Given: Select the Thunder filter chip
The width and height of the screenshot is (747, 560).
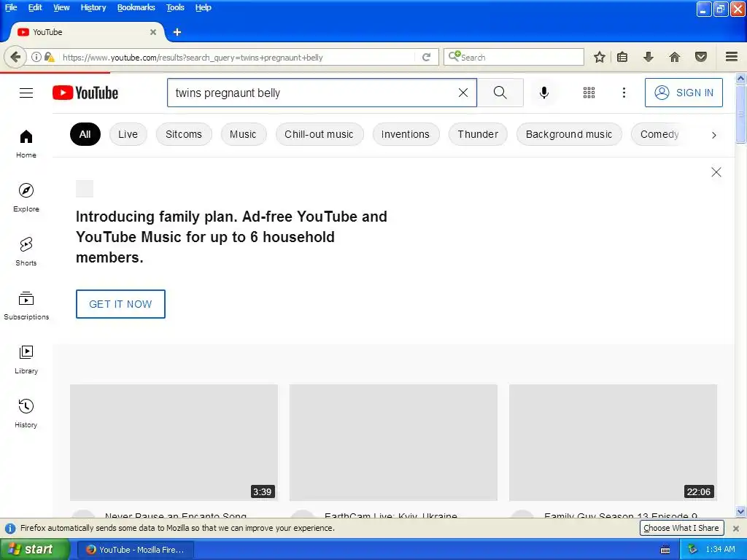Looking at the screenshot, I should (478, 134).
